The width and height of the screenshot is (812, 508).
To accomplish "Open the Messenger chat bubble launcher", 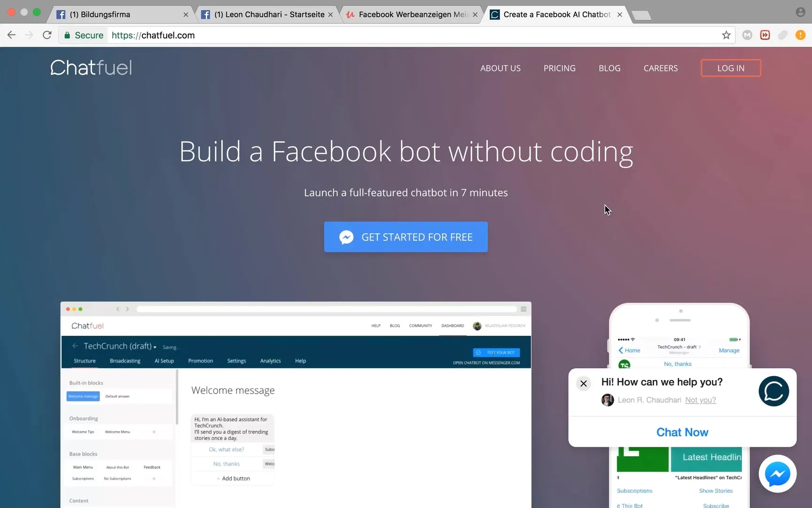I will pyautogui.click(x=777, y=474).
